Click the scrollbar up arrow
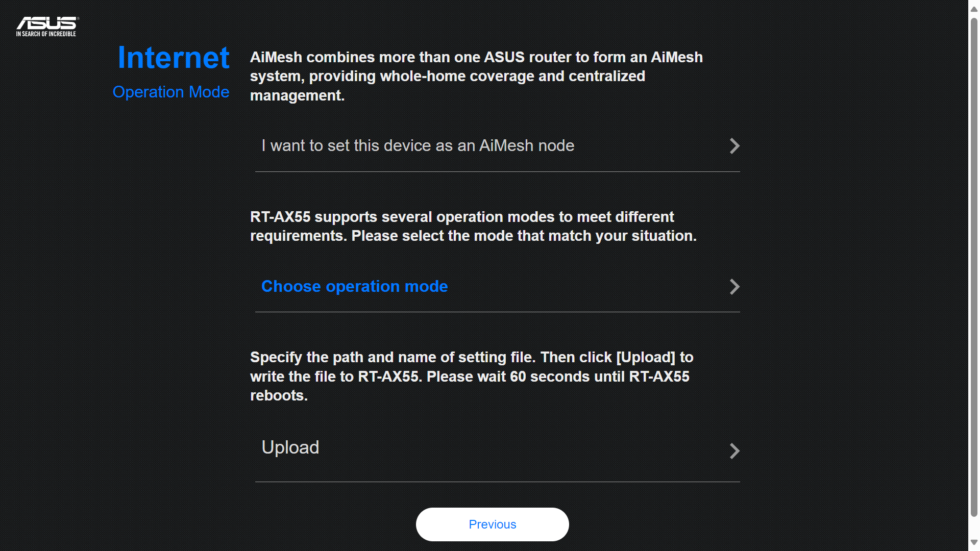Screen dimensions: 980x551 click(974, 8)
